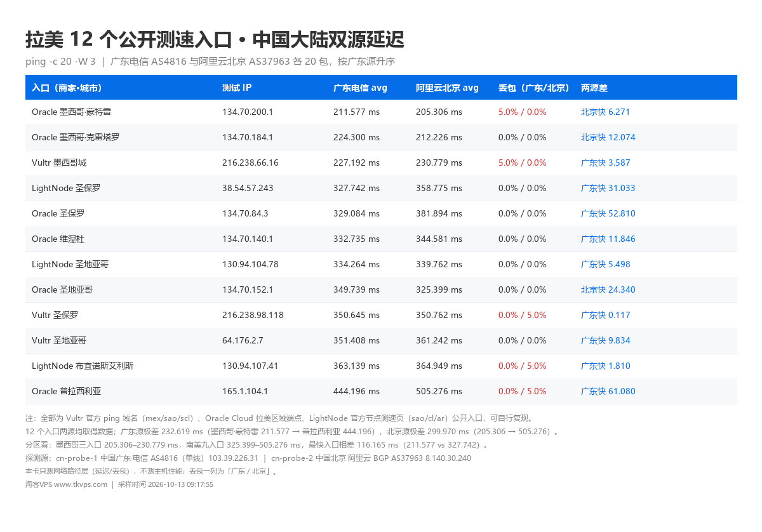
Task: Click the IP address 130.94.104.78
Action: tap(250, 264)
